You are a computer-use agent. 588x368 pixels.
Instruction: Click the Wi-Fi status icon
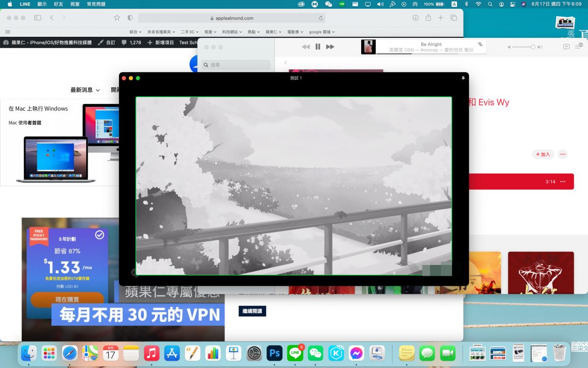point(478,4)
